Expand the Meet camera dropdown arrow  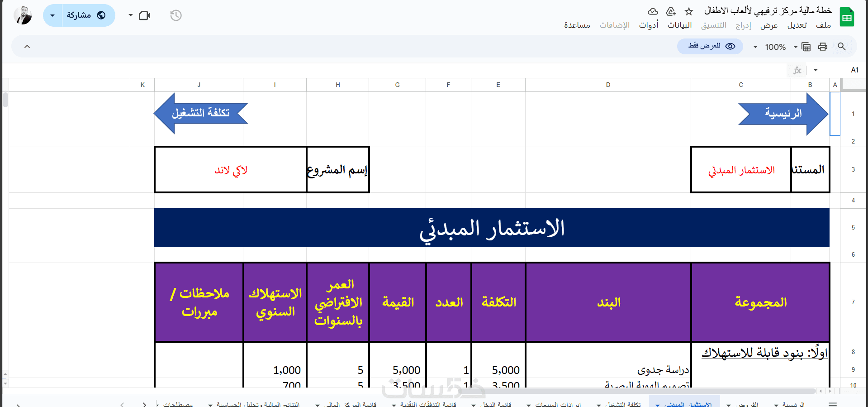pyautogui.click(x=131, y=15)
